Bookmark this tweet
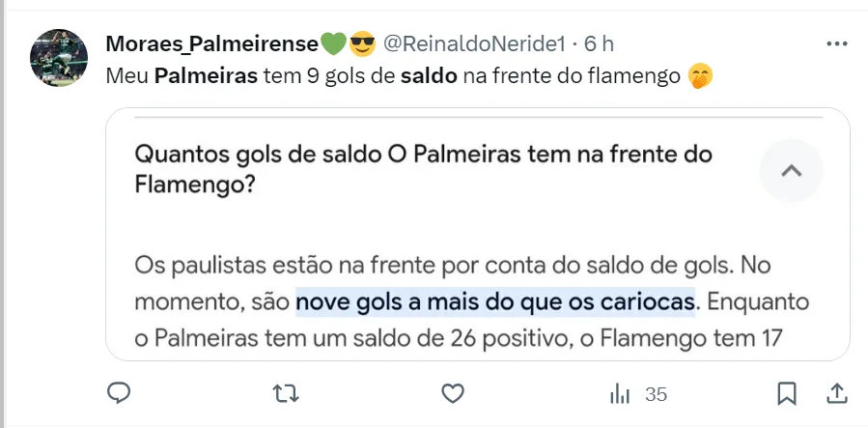Viewport: 868px width, 428px height. [x=787, y=393]
